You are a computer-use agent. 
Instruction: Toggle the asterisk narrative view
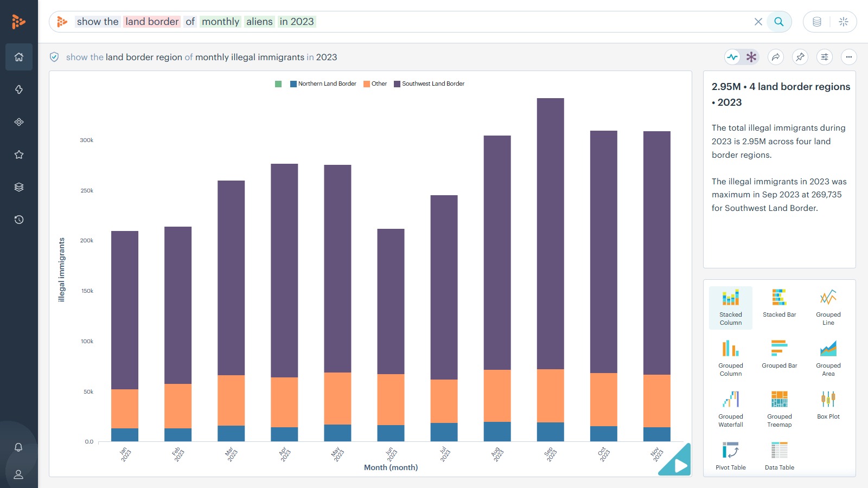(x=751, y=57)
